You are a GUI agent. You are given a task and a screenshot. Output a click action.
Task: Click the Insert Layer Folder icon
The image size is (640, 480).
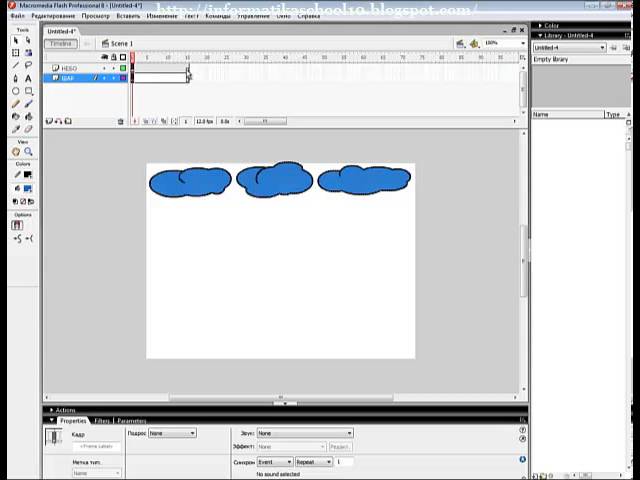(x=68, y=121)
